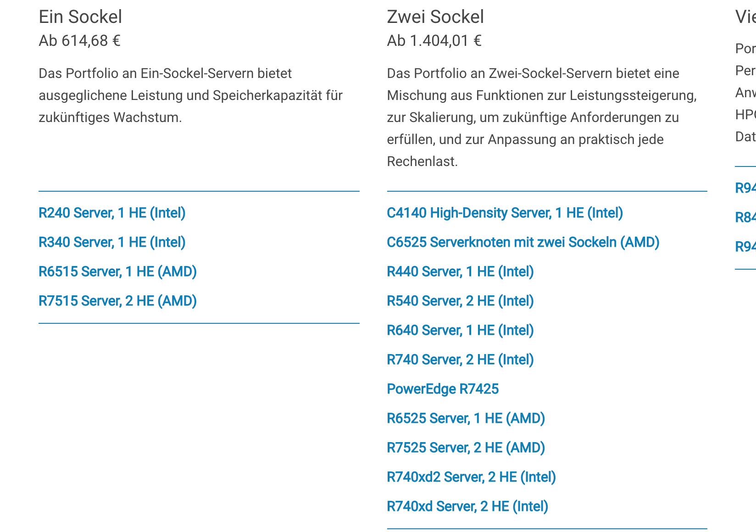Open R640 Server, 1 HE (Intel) link
This screenshot has width=756, height=532.
pyautogui.click(x=460, y=330)
